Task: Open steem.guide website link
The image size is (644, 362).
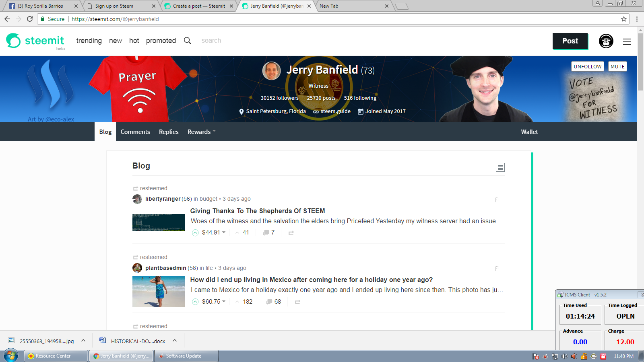Action: point(335,111)
